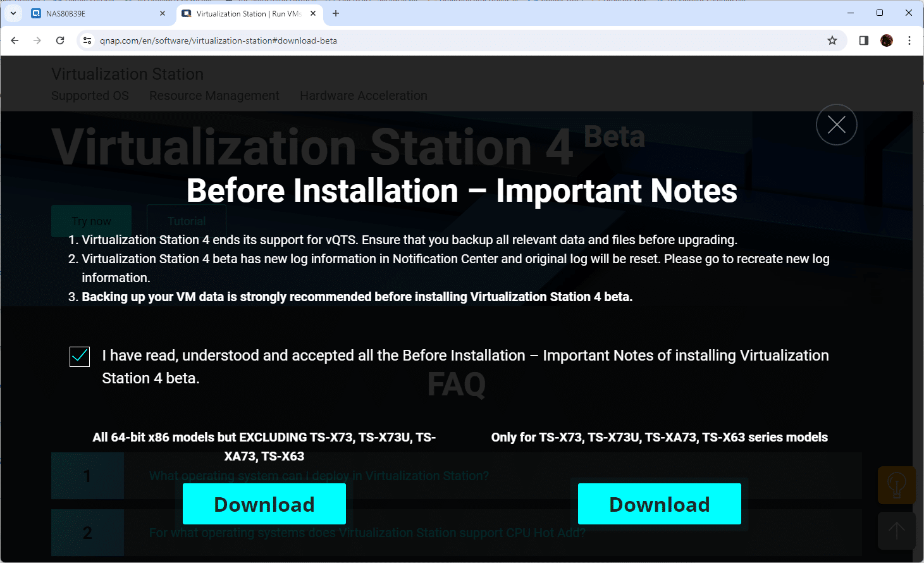Download for TS-X73 series models only
Viewport: 924px width, 563px height.
tap(660, 504)
